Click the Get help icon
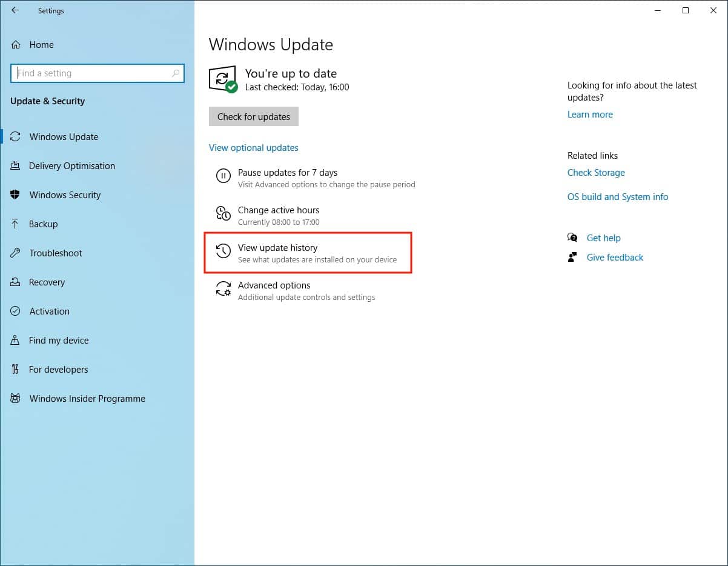 pos(572,238)
